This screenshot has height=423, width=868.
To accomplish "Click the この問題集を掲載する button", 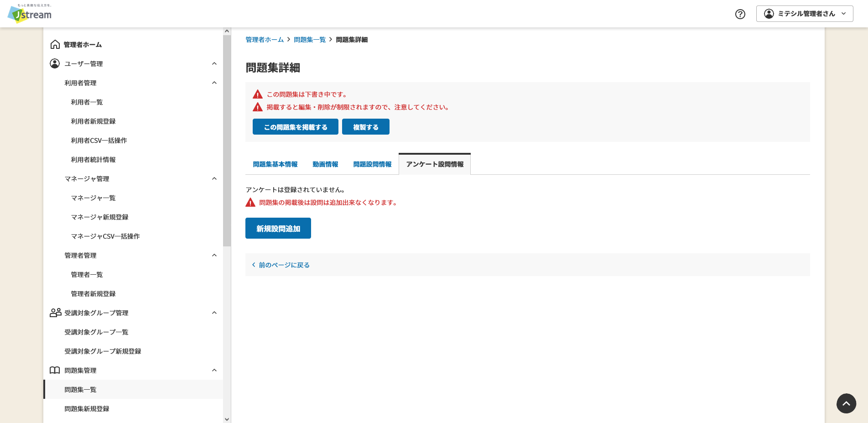I will 295,126.
